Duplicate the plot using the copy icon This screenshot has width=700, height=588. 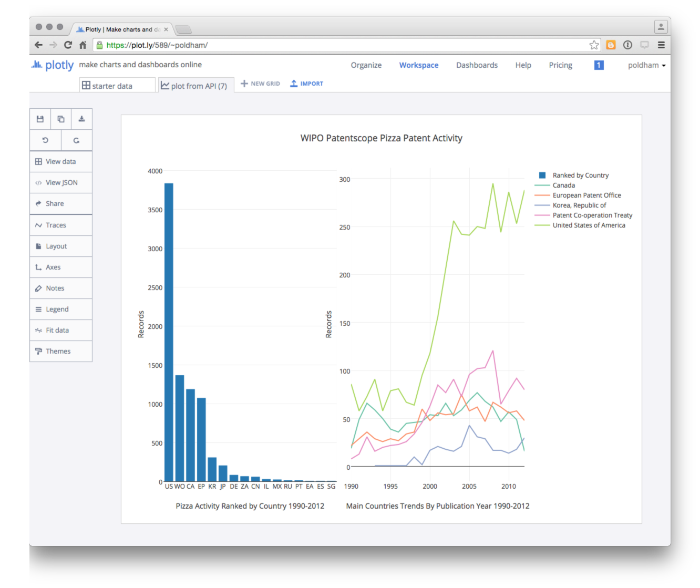pos(60,119)
